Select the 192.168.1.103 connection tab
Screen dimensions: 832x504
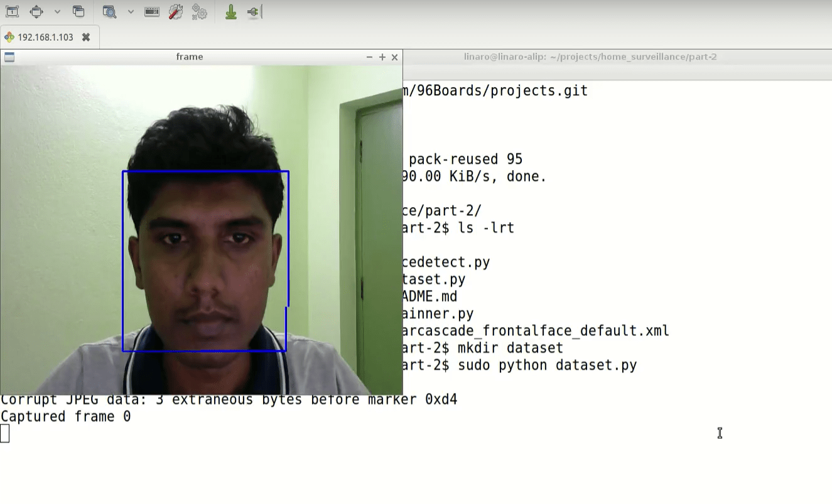pyautogui.click(x=45, y=37)
